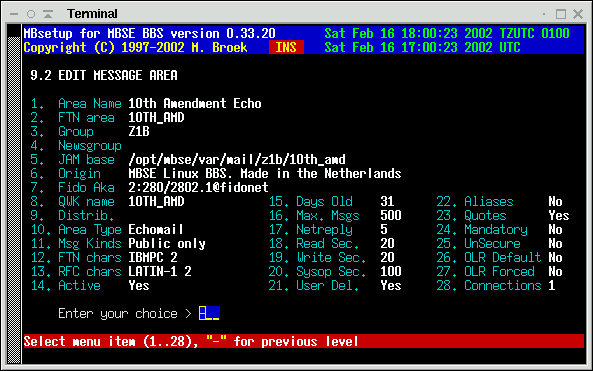Click the Enter your choice input field
593x371 pixels.
(x=209, y=313)
